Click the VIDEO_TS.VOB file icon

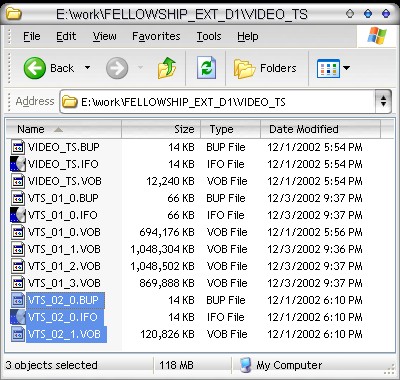[18, 181]
